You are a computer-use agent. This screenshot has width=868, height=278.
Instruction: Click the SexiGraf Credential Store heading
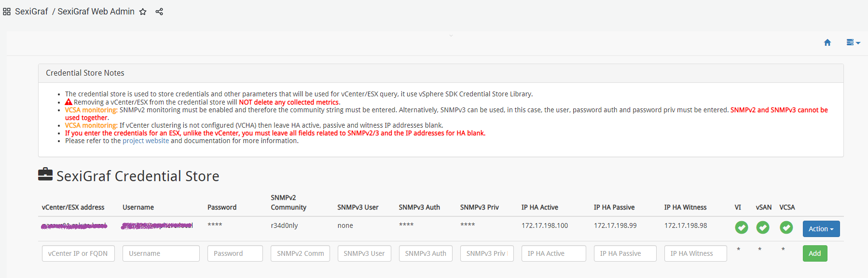click(138, 176)
